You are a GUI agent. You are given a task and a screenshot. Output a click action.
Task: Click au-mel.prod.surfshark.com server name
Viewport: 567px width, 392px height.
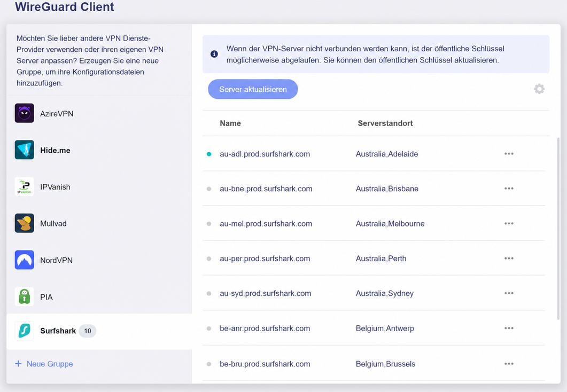(x=266, y=224)
